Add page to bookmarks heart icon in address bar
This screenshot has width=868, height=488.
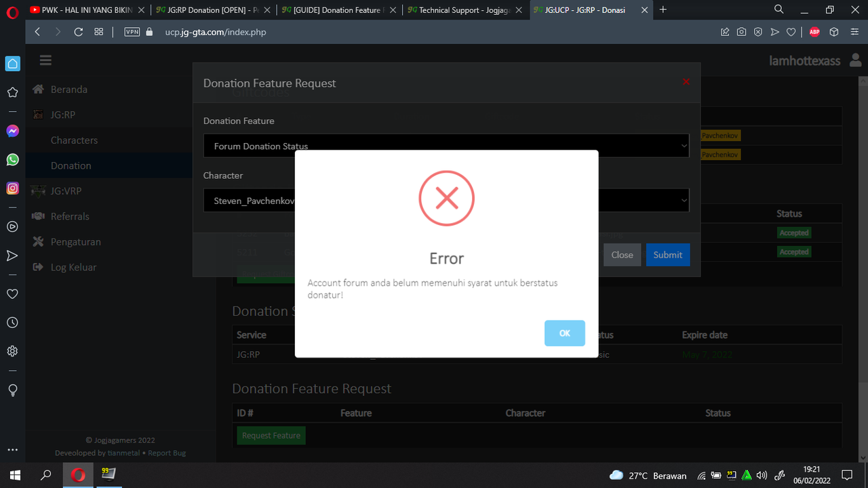tap(791, 32)
